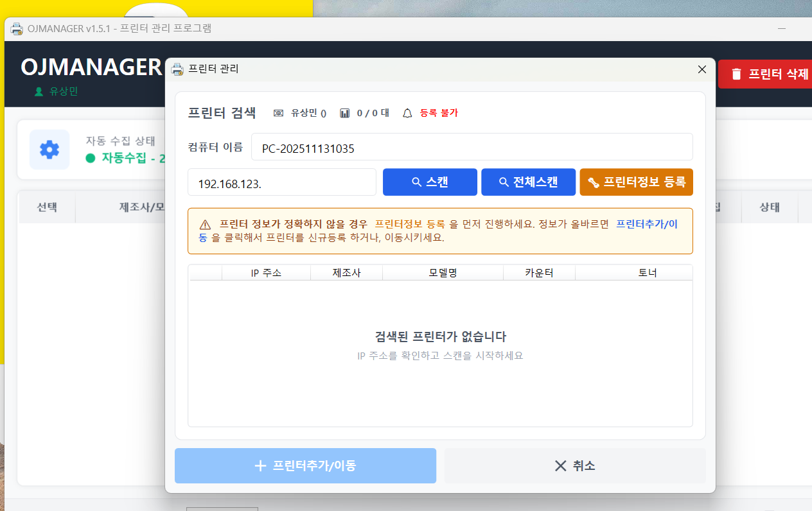The width and height of the screenshot is (812, 511).
Task: Click the 모델명 column header in results table
Action: (443, 272)
